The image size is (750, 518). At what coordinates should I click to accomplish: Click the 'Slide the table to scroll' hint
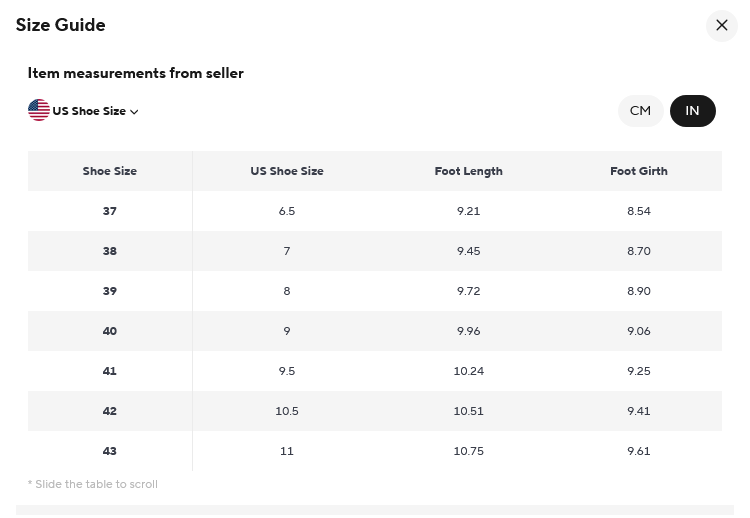pyautogui.click(x=93, y=484)
